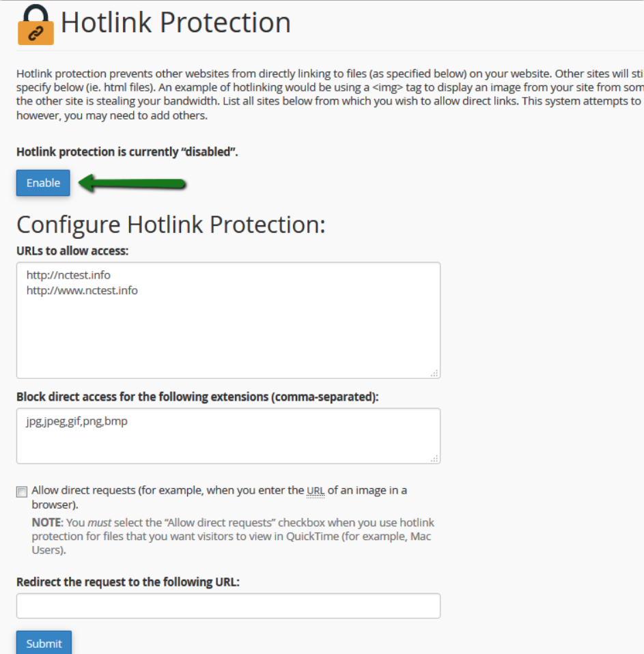Click the extensions textarea resize grip icon
Image resolution: width=644 pixels, height=654 pixels.
coord(434,458)
